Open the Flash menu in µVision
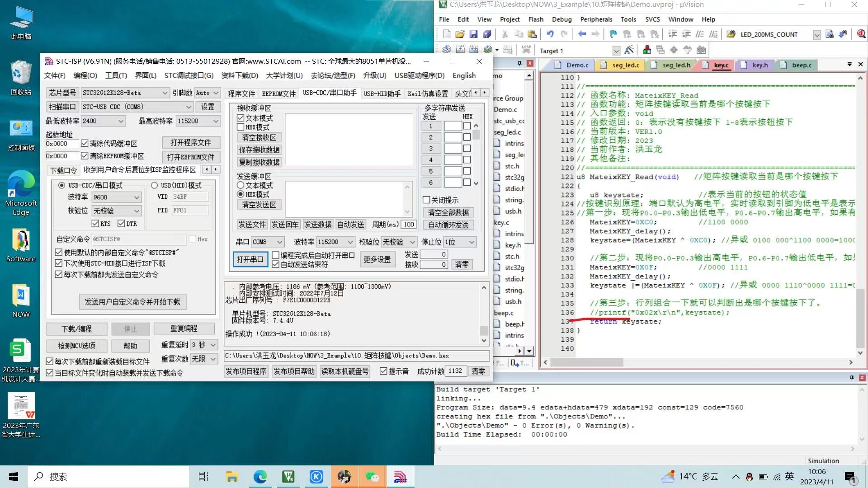The width and height of the screenshot is (868, 488). click(536, 19)
